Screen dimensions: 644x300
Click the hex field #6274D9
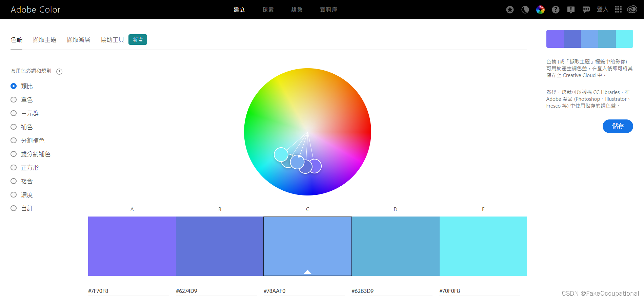coord(216,291)
